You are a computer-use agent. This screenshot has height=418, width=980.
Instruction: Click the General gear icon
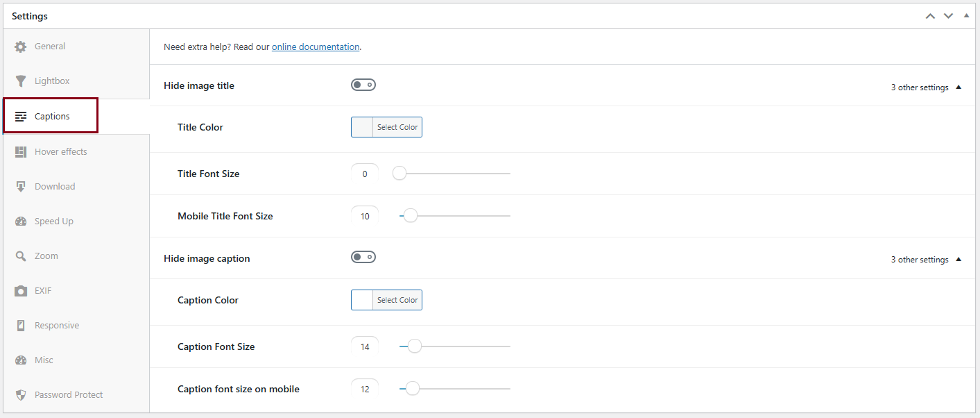click(x=21, y=47)
